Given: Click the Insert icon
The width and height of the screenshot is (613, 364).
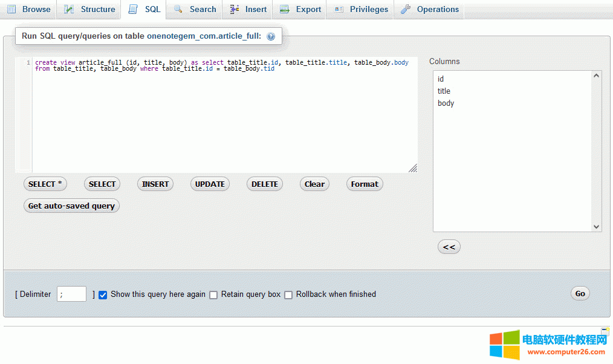Looking at the screenshot, I should (234, 9).
